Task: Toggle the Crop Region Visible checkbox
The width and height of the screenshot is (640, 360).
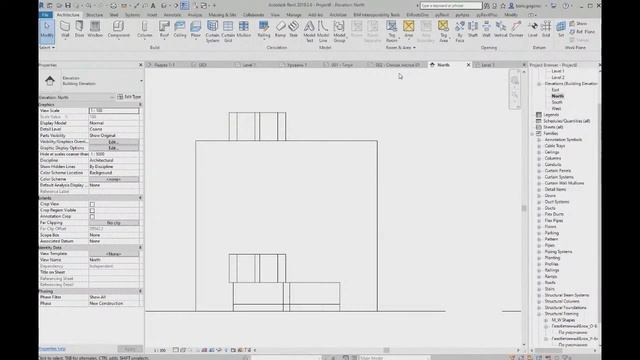Action: (92, 210)
